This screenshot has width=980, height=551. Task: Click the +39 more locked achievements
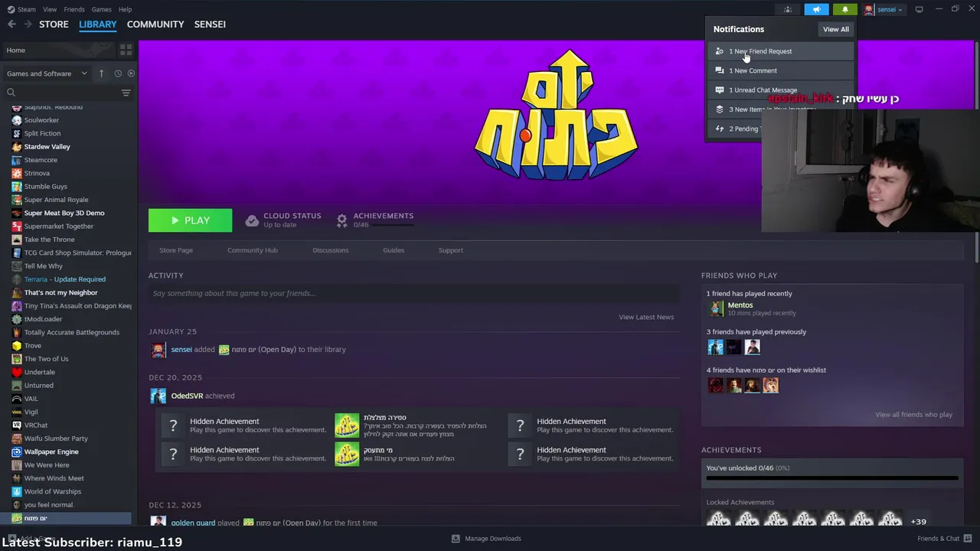(x=918, y=522)
